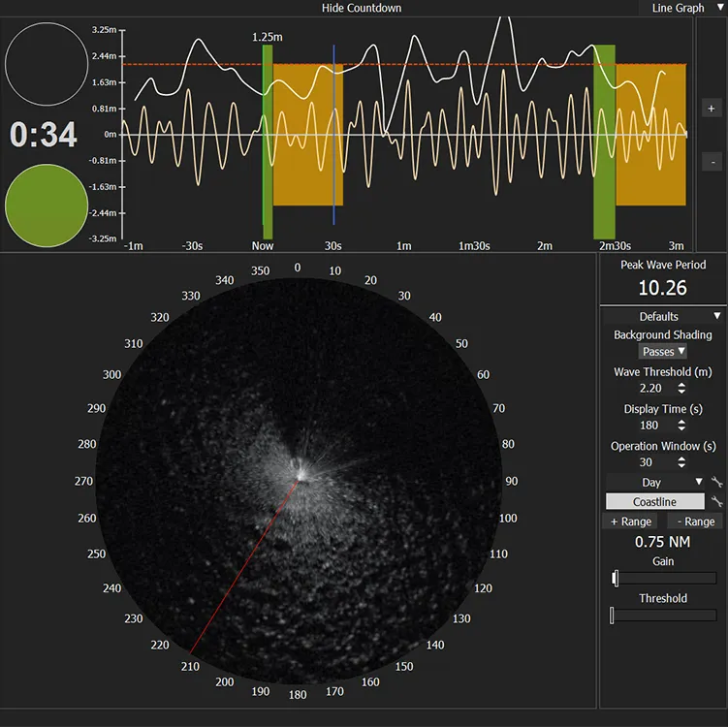
Task: Open the Background Shading Passes dropdown
Action: pyautogui.click(x=663, y=351)
